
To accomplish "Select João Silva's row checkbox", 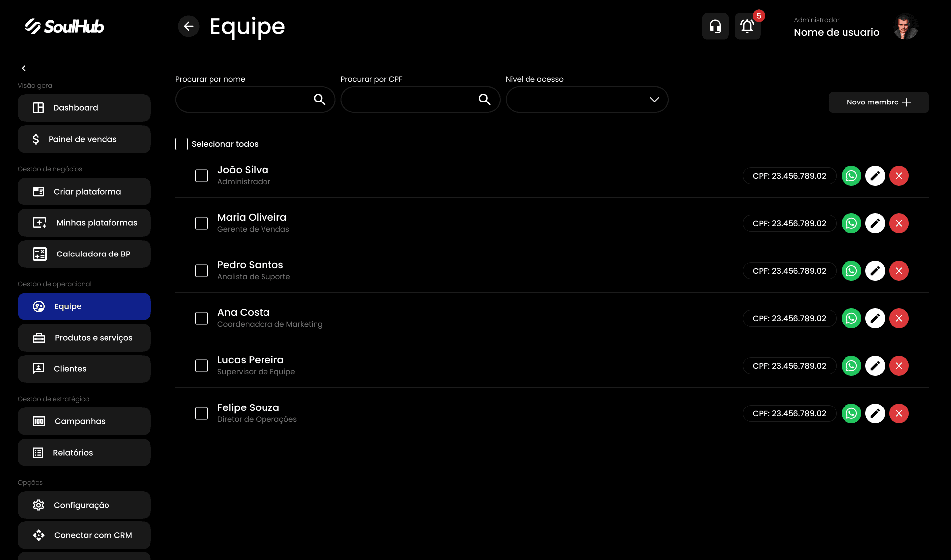I will pyautogui.click(x=201, y=176).
